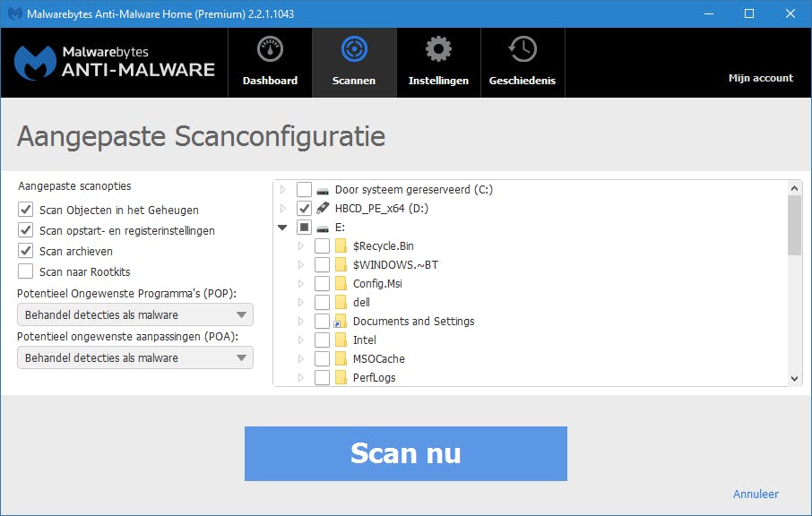The height and width of the screenshot is (516, 812).
Task: Click the Scannen target icon
Action: coord(354,49)
